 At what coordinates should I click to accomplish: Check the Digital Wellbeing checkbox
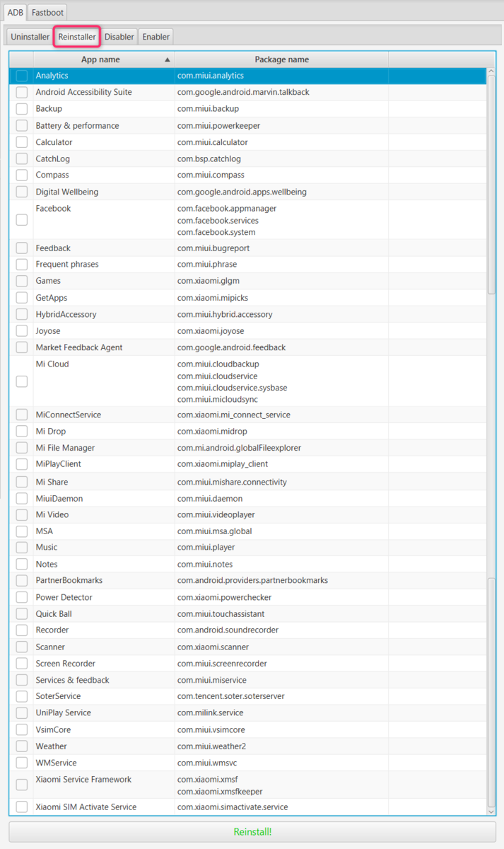(22, 192)
